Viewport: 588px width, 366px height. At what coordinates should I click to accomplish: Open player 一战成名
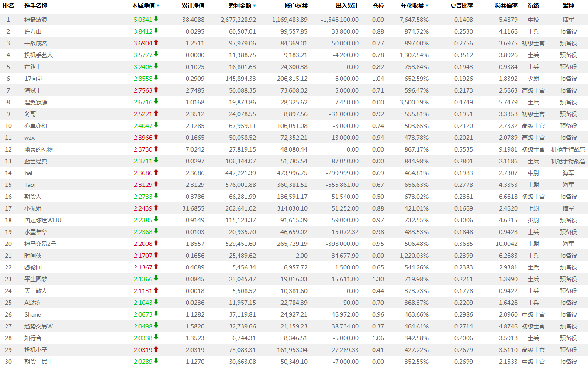tap(36, 43)
